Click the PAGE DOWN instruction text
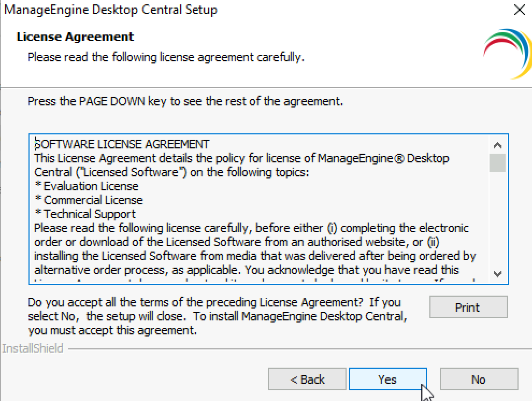Viewport: 532px width, 401px height. coord(185,101)
